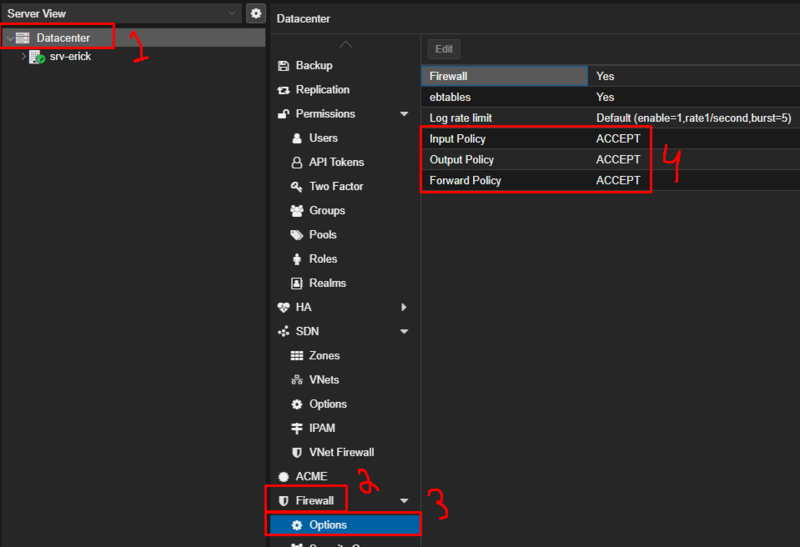
Task: Select the Input Policy row
Action: pos(611,139)
